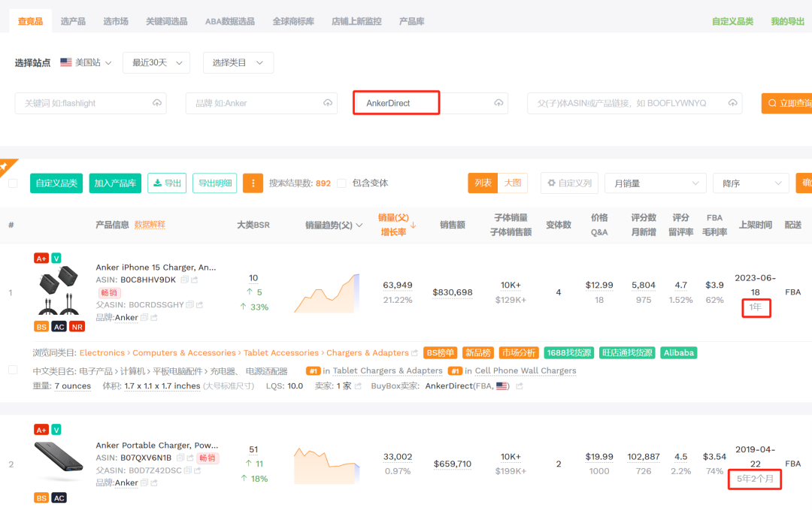Click the sales trend chart of first product
Image resolution: width=812 pixels, height=511 pixels.
coord(326,293)
